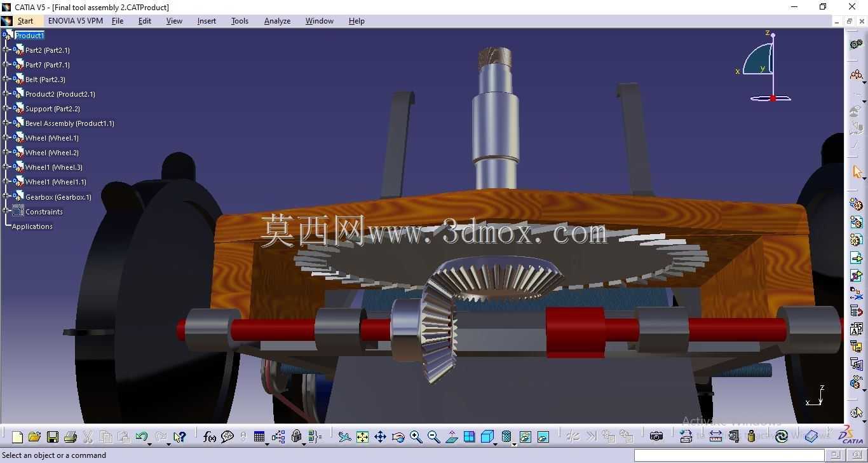Screen dimensions: 868x463
Task: Expand the Constraints tree node
Action: [6, 211]
